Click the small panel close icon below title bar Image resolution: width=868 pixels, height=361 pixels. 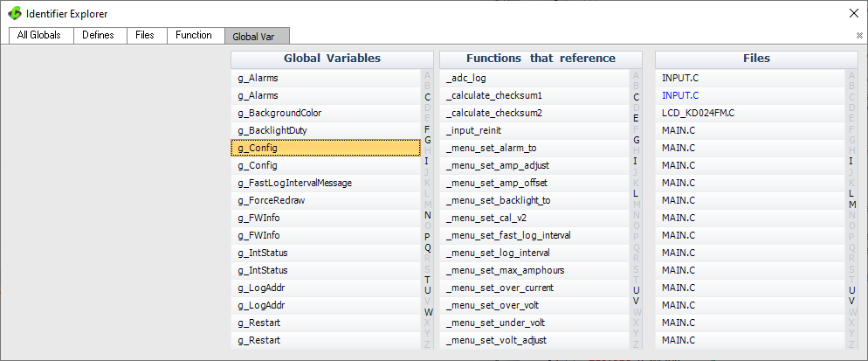(x=859, y=36)
